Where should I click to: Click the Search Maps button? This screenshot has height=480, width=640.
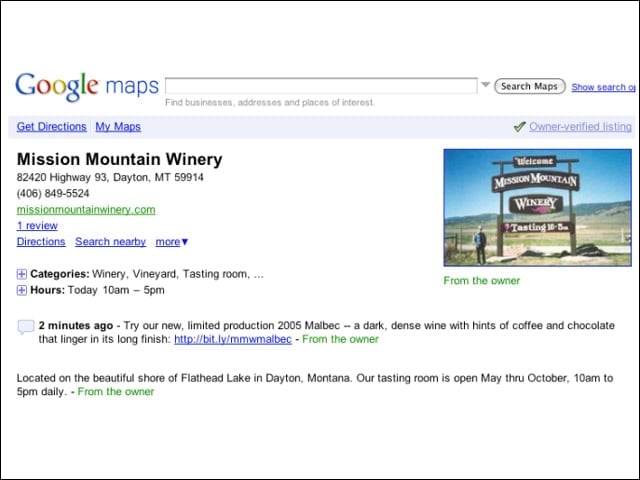click(x=529, y=86)
